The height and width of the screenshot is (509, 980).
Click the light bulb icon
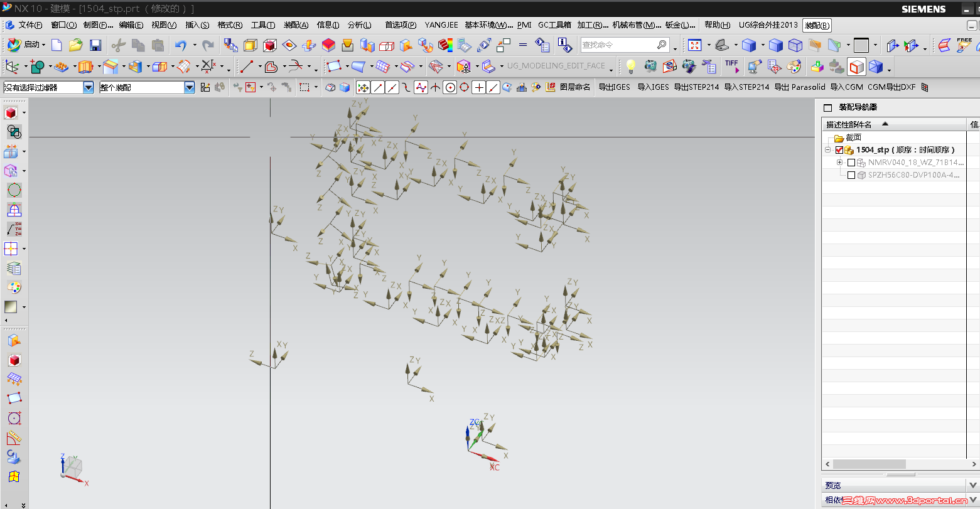[x=631, y=66]
